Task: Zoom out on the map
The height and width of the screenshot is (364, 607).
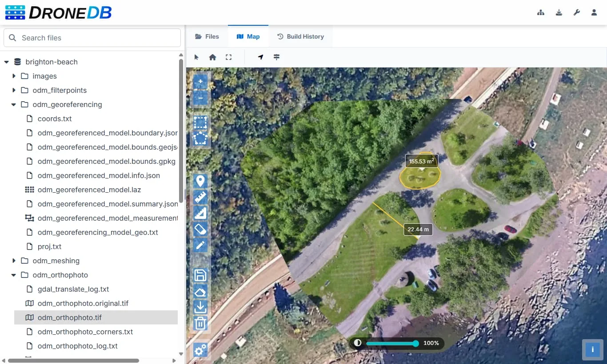Action: click(200, 98)
